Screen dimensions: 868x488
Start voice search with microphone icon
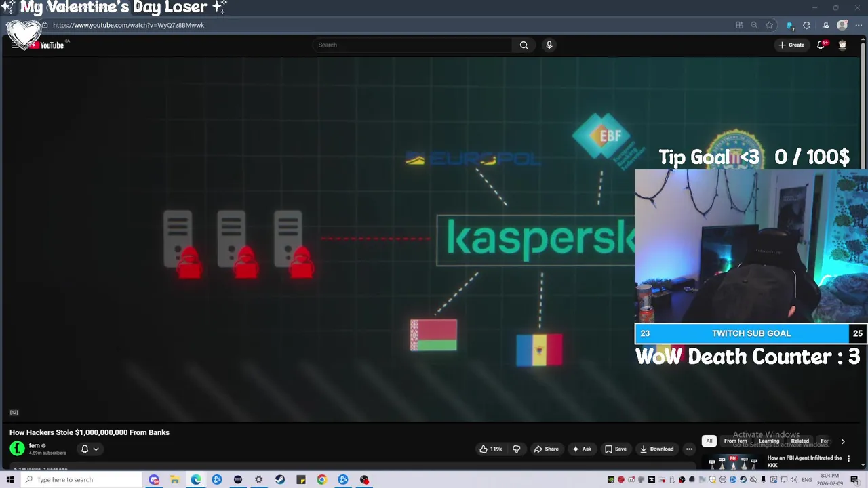click(x=549, y=45)
